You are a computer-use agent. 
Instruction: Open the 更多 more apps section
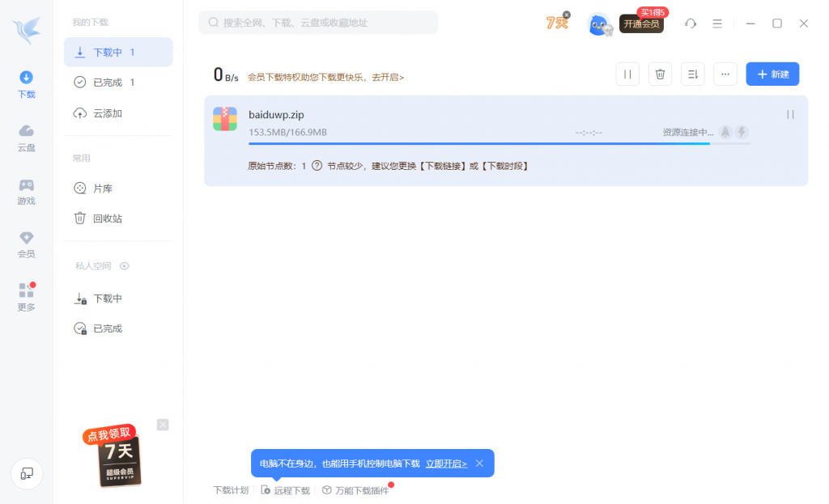(x=27, y=297)
